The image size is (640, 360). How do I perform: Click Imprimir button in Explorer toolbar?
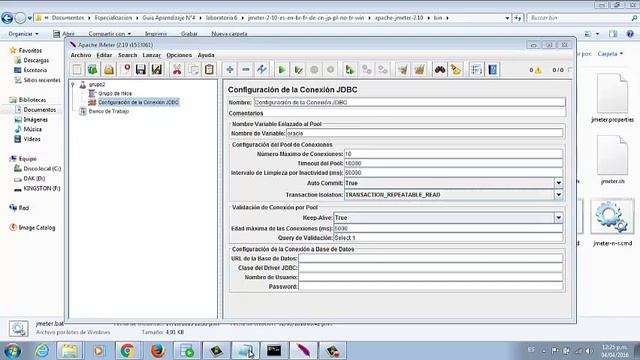click(156, 34)
